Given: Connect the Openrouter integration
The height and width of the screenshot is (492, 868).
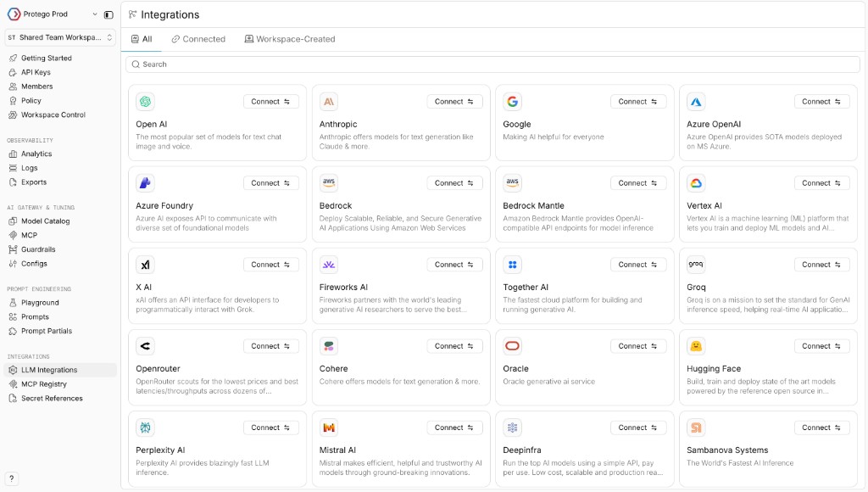Looking at the screenshot, I should [x=270, y=346].
